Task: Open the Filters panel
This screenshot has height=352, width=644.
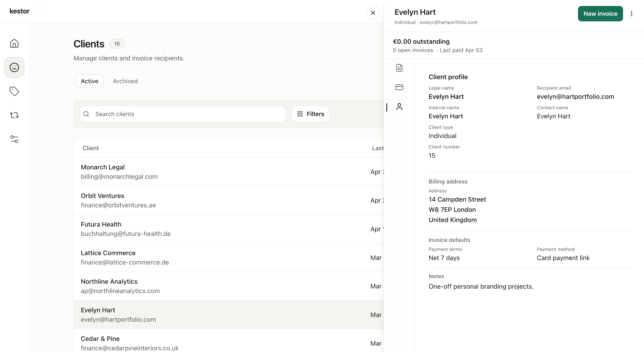Action: [310, 114]
